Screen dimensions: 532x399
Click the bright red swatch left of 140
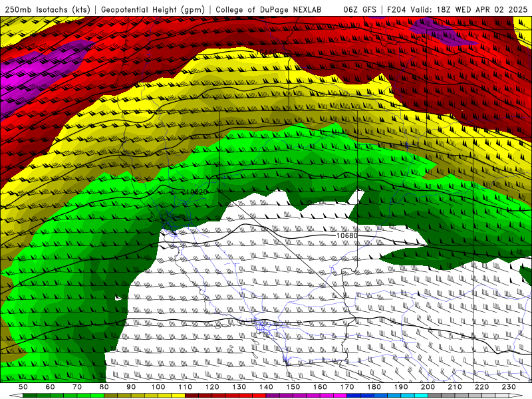pyautogui.click(x=259, y=396)
